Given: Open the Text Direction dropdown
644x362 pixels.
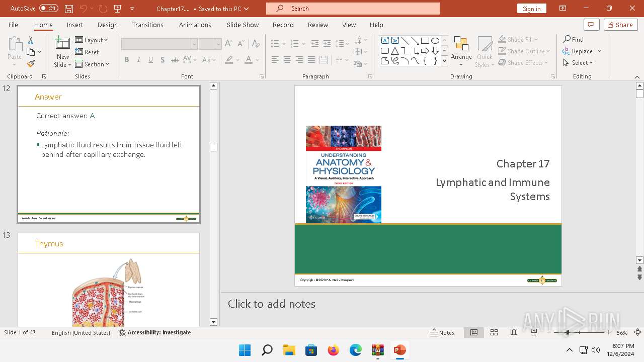Looking at the screenshot, I should [x=360, y=40].
